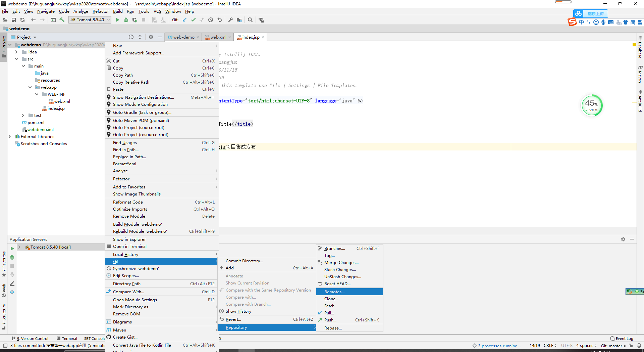Click the yellow inspection indicator in editor
This screenshot has height=352, width=644.
pyautogui.click(x=634, y=45)
